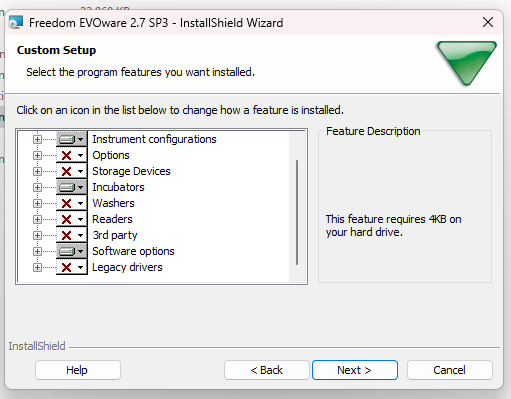Screen dimensions: 511x399
Task: Select the Options feature row
Action: 111,155
